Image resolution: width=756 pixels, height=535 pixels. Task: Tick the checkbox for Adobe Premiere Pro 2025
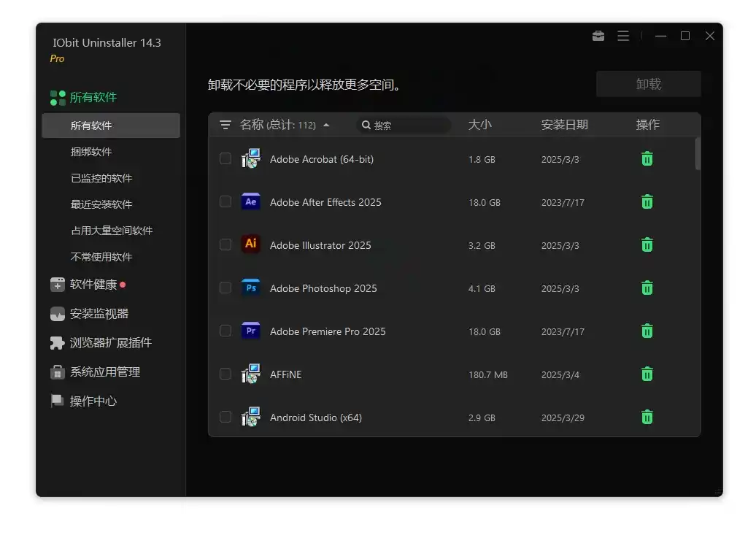(225, 331)
